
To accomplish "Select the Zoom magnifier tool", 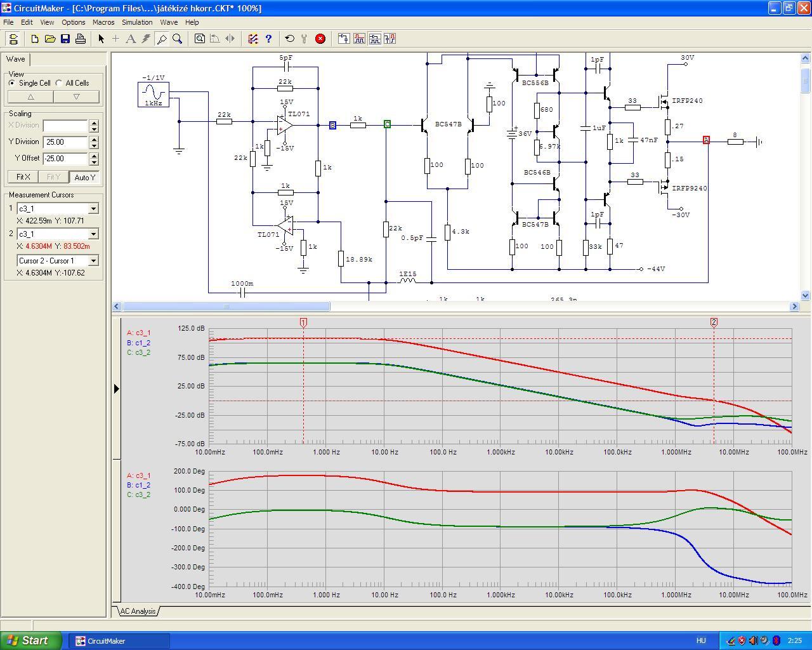I will (178, 39).
